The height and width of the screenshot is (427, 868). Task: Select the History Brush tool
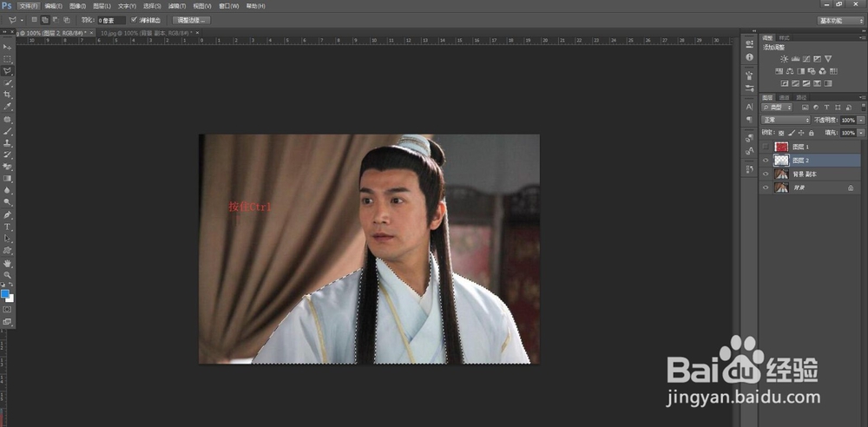(7, 155)
